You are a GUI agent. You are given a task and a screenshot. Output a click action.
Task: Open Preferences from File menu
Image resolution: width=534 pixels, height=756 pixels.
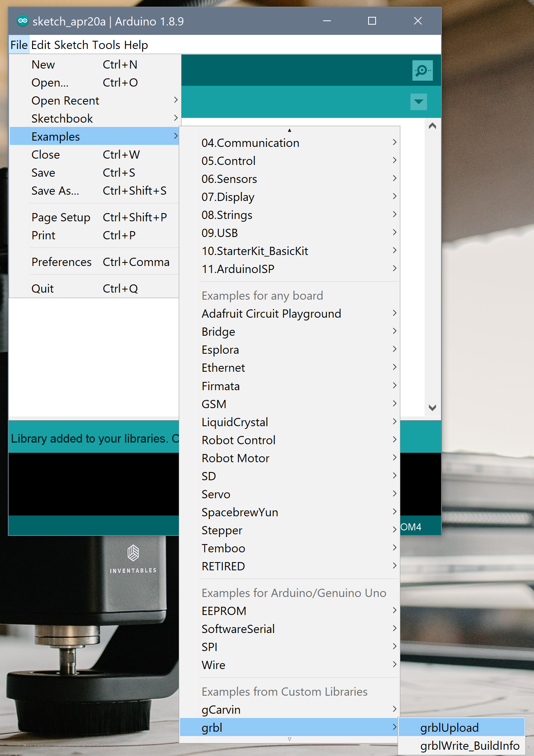click(x=94, y=262)
